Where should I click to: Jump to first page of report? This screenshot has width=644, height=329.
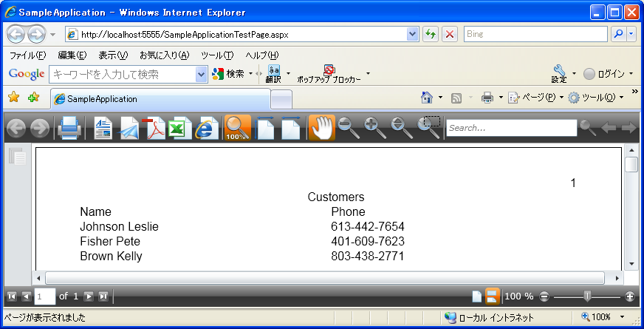tap(12, 296)
